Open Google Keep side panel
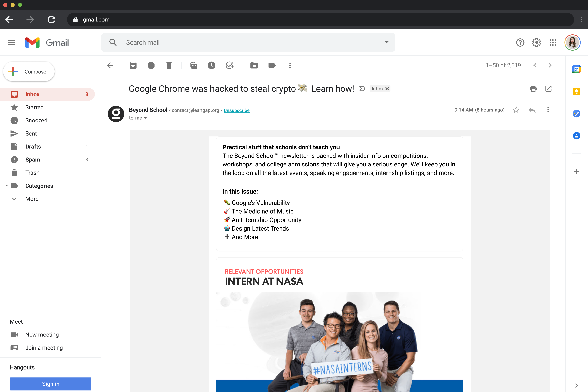This screenshot has height=392, width=588. (x=577, y=91)
